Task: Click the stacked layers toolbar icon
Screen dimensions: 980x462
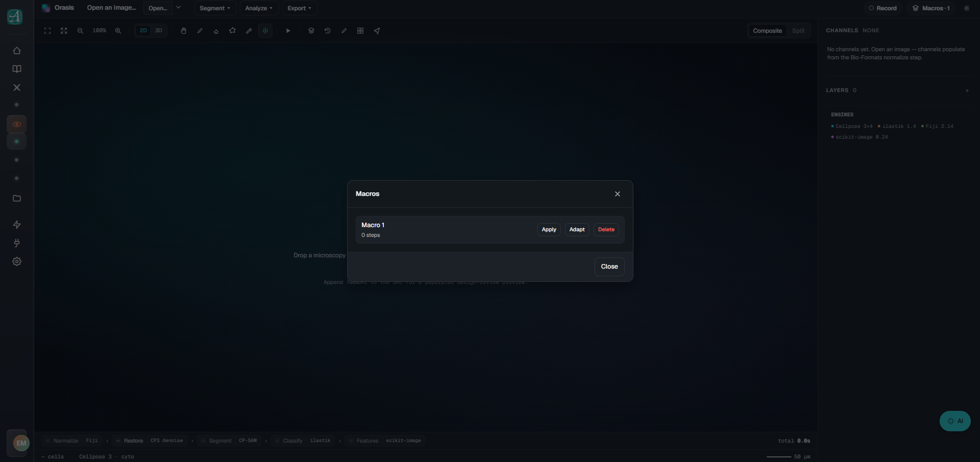Action: 311,31
